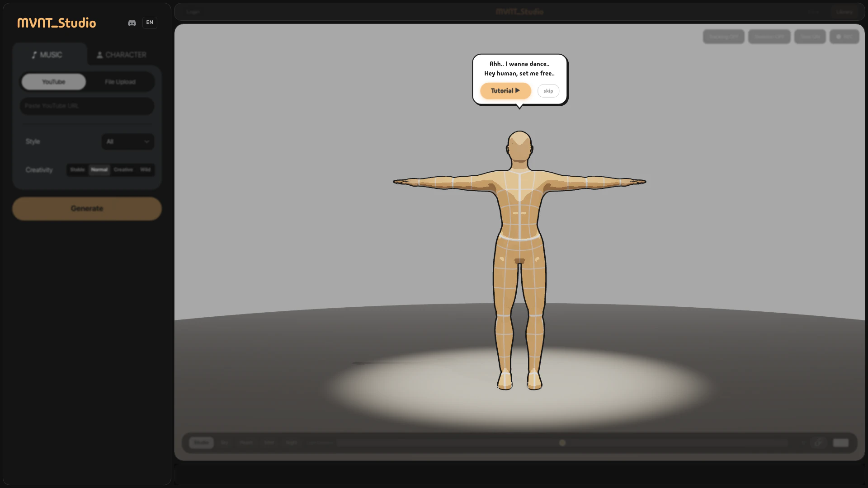Viewport: 868px width, 488px height.
Task: Open the Discord icon link
Action: (x=132, y=23)
